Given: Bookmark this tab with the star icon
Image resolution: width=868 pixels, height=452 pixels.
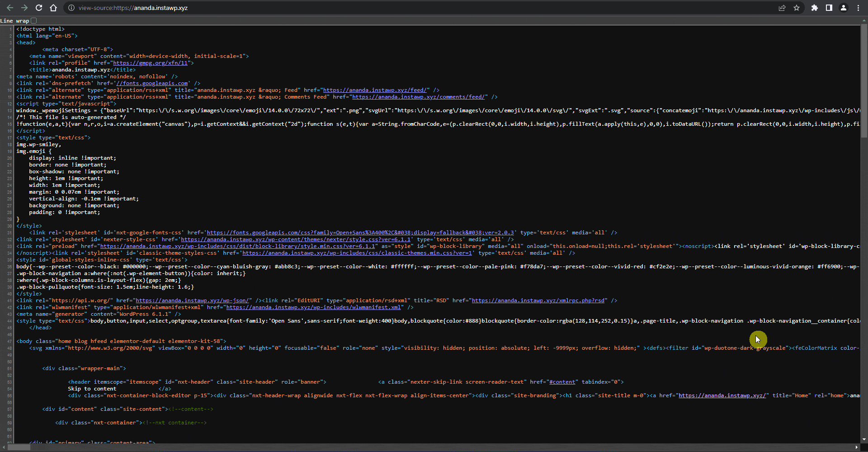Looking at the screenshot, I should (x=797, y=8).
